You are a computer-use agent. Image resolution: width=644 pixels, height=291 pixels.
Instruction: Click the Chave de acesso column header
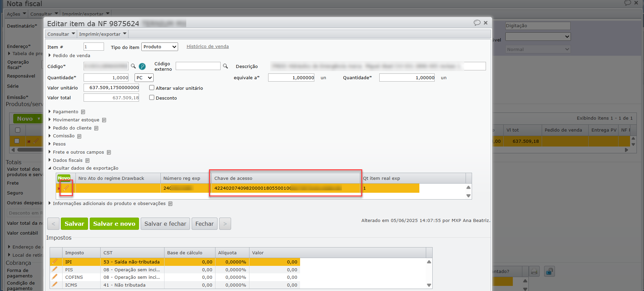pyautogui.click(x=285, y=178)
